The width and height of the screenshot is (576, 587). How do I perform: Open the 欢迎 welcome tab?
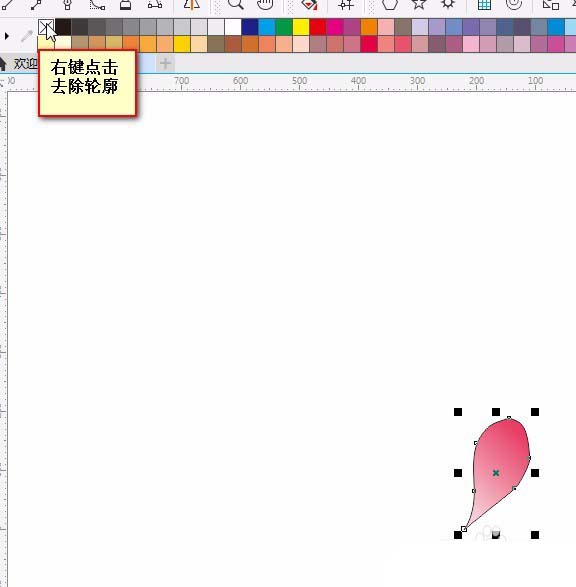pyautogui.click(x=25, y=63)
